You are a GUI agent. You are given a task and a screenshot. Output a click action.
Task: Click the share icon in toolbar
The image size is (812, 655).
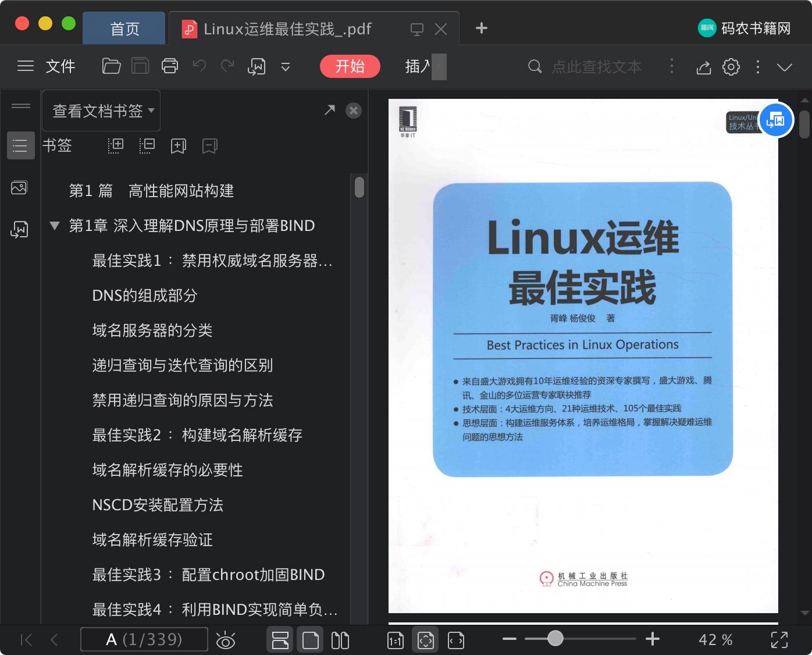point(704,67)
